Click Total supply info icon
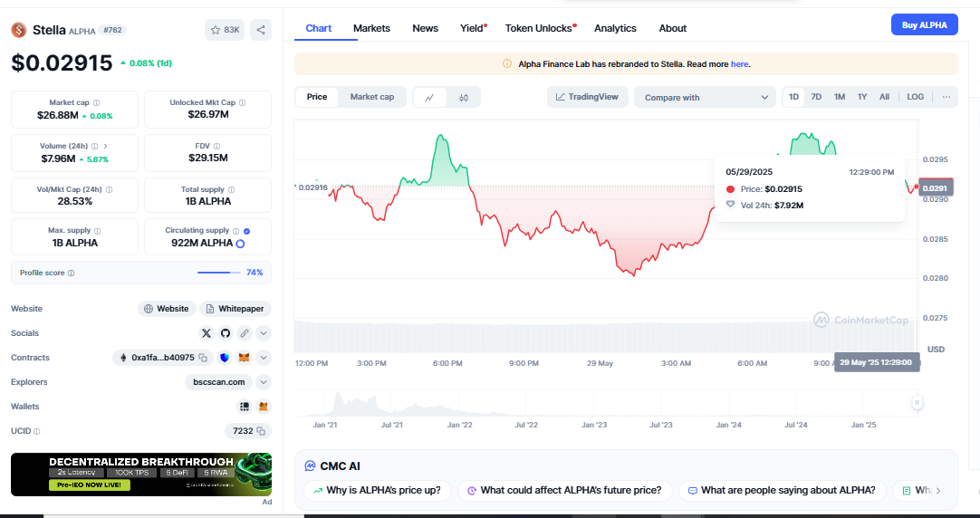 [231, 189]
